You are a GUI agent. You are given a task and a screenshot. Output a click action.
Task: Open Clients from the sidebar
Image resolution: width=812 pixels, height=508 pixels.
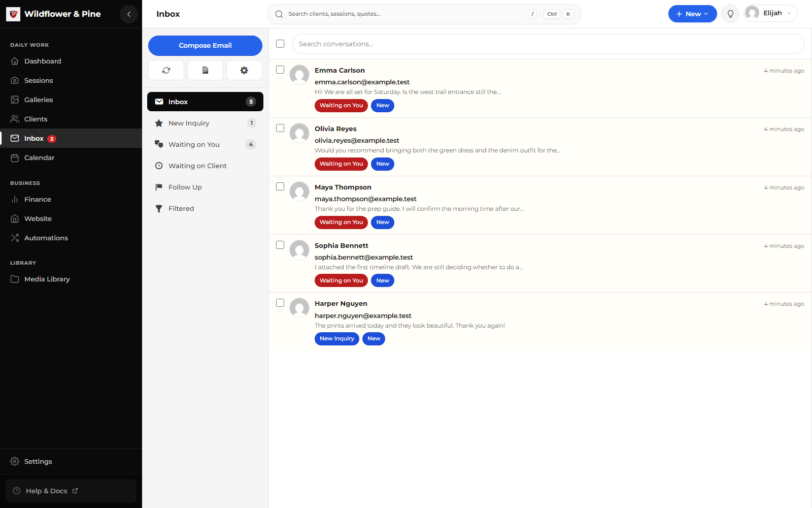point(71,119)
